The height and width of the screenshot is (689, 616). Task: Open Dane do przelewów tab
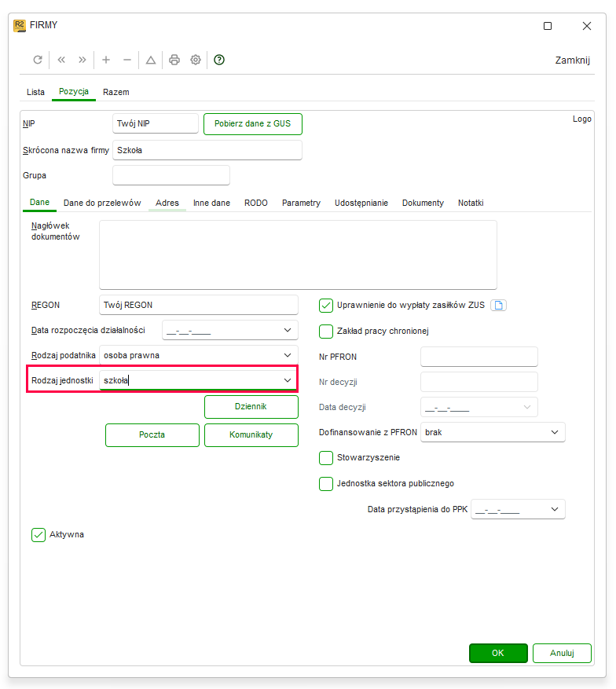coord(102,203)
